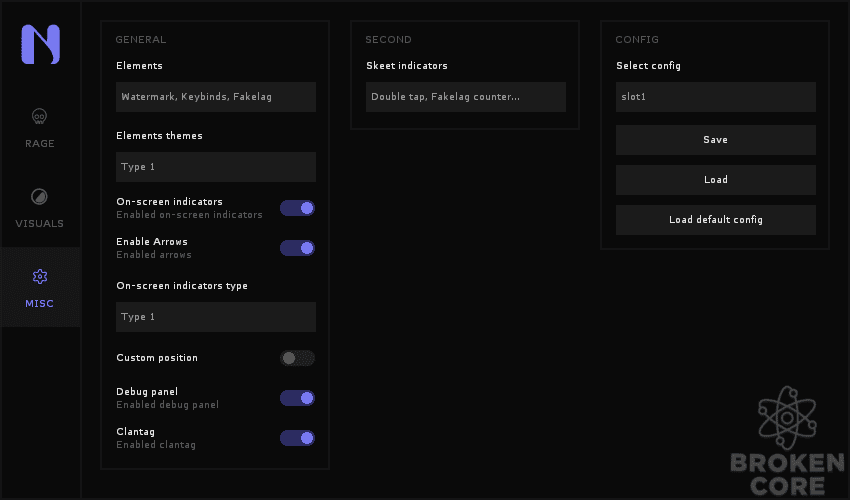The width and height of the screenshot is (850, 500).
Task: Toggle the Enable Arrows switch off
Action: pyautogui.click(x=297, y=248)
